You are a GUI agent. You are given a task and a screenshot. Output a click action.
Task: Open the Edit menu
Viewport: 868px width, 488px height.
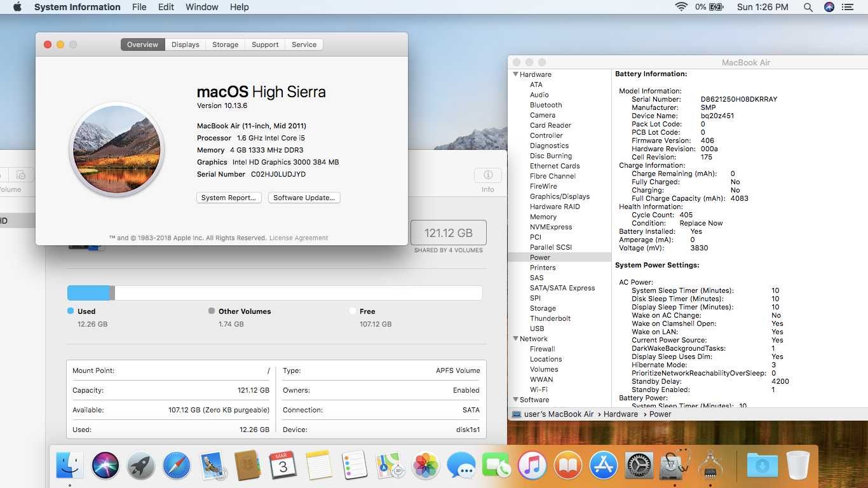click(x=166, y=7)
